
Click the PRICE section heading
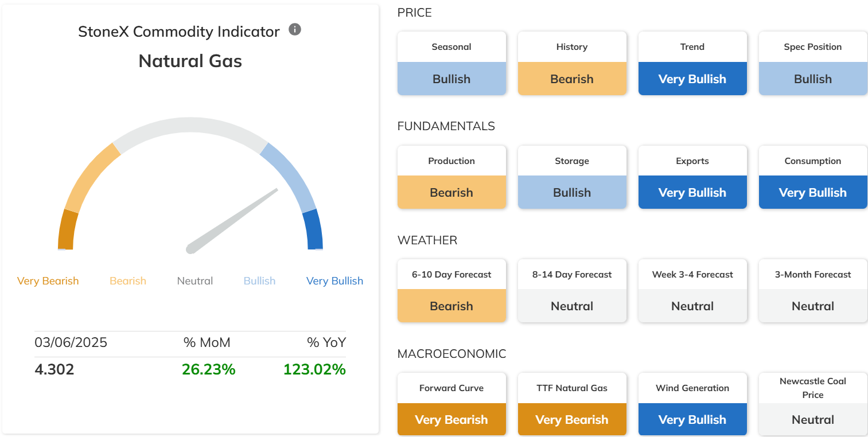[x=414, y=13]
